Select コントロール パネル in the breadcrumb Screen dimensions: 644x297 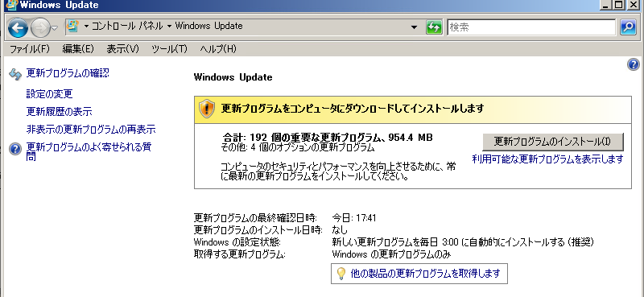[x=127, y=26]
